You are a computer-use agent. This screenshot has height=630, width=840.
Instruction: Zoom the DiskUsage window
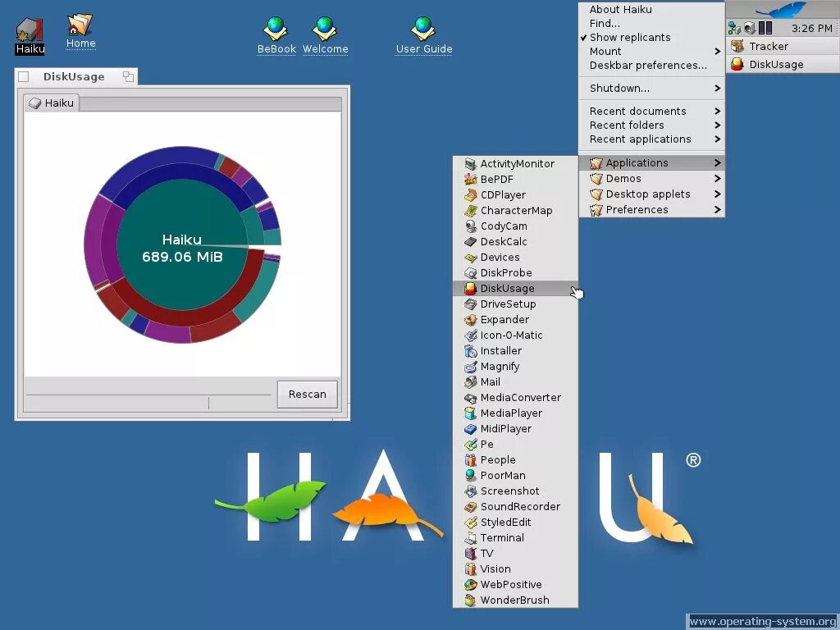pos(128,76)
